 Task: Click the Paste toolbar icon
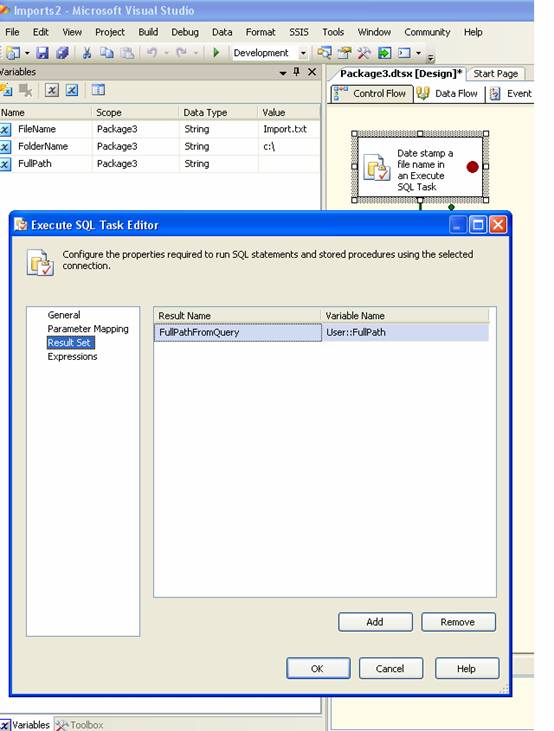click(x=127, y=53)
